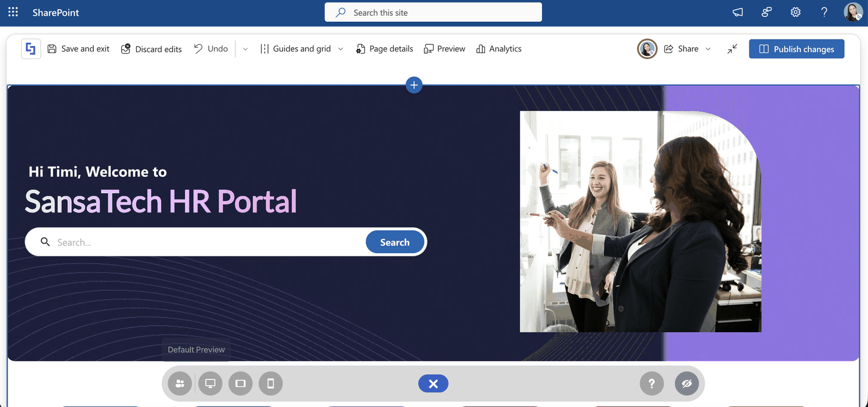Click the collapse arrows icon
The height and width of the screenshot is (407, 868).
pyautogui.click(x=732, y=49)
